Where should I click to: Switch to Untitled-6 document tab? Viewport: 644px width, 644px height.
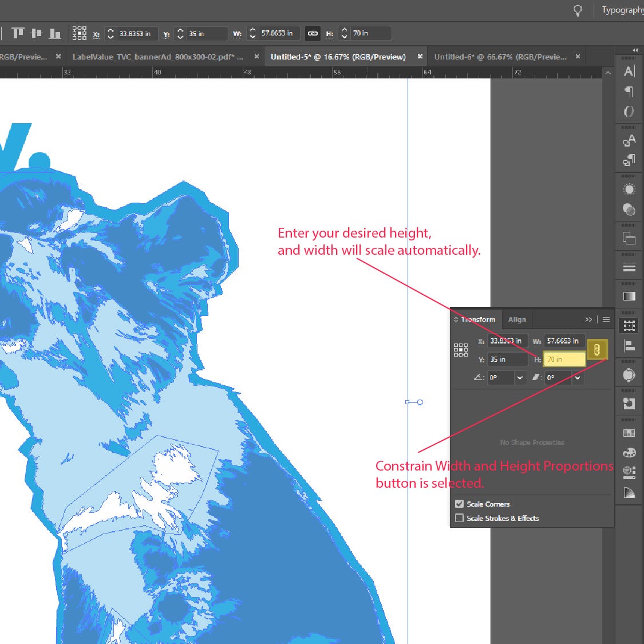500,57
